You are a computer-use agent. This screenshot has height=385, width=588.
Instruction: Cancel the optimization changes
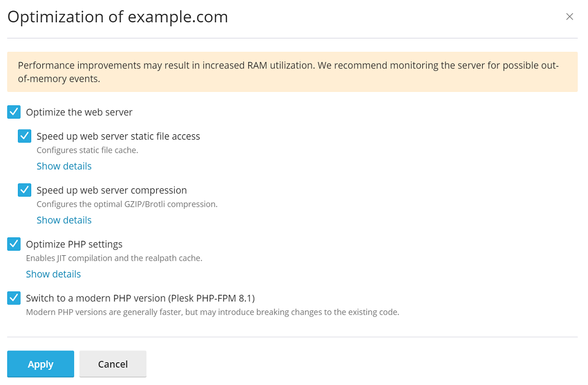(x=113, y=364)
